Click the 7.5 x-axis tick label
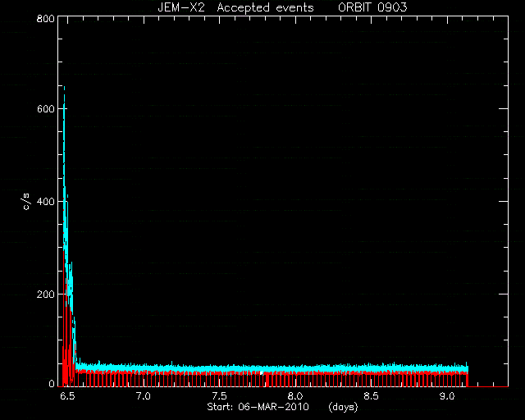This screenshot has height=420, width=525. click(219, 396)
